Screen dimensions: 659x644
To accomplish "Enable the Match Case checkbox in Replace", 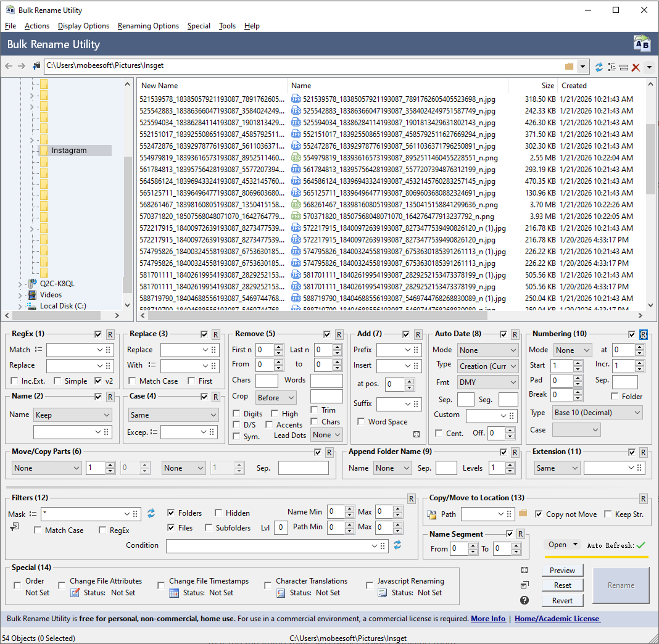I will (133, 381).
